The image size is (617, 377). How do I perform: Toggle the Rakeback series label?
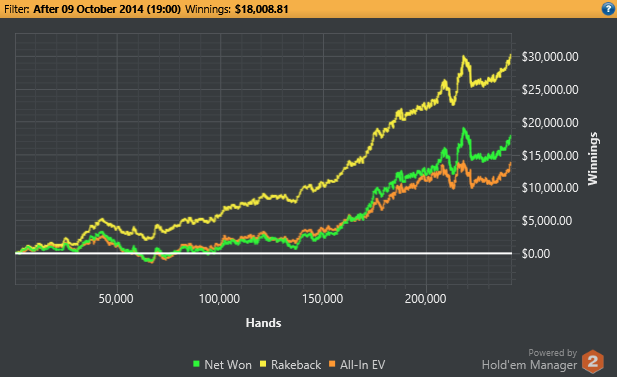pos(296,365)
